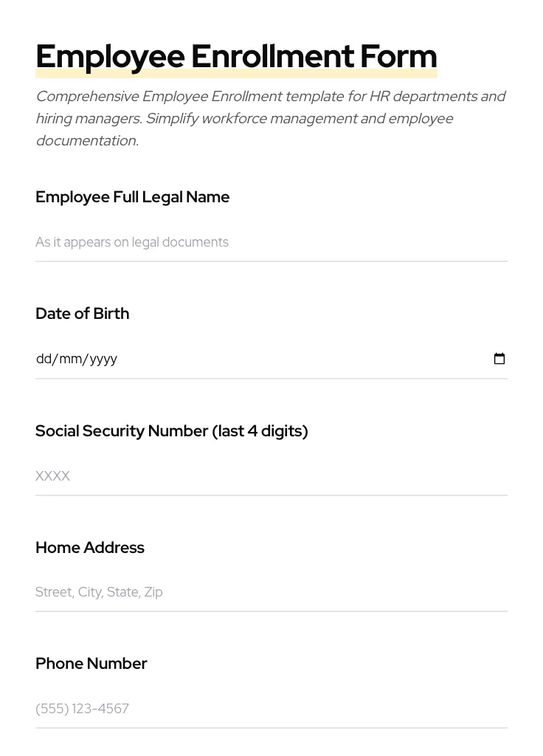Screen dimensions: 543x756
Task: Click the Date of Birth label
Action: (82, 313)
